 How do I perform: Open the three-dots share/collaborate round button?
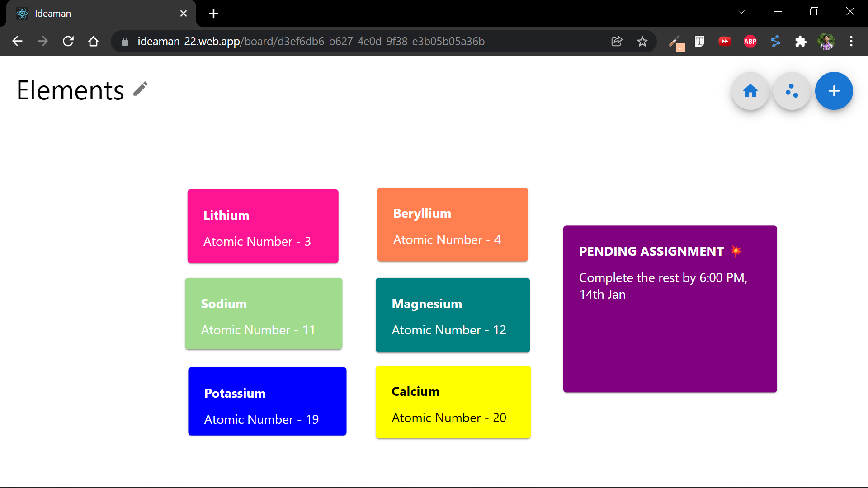pos(792,91)
